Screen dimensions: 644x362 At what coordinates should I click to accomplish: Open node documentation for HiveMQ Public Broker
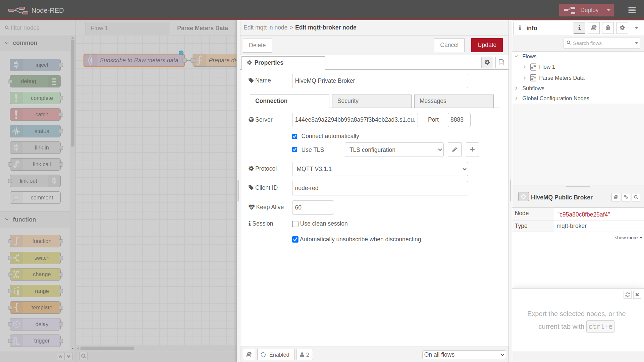616,197
